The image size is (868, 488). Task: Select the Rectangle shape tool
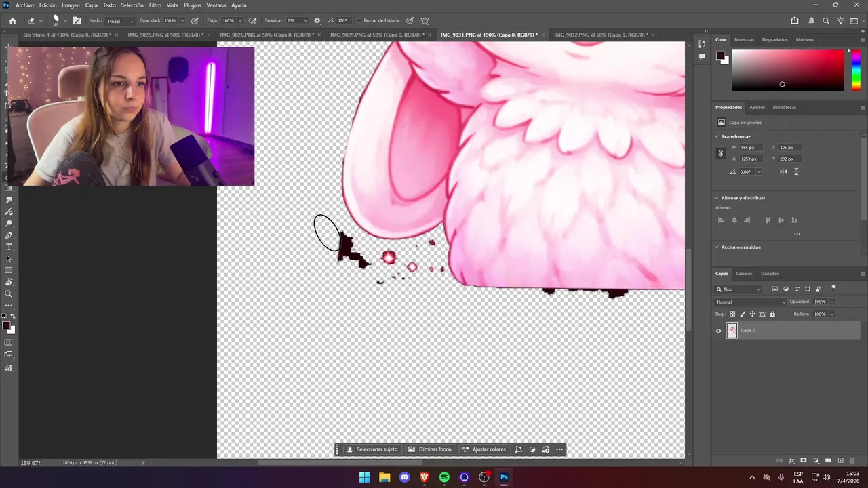[9, 270]
